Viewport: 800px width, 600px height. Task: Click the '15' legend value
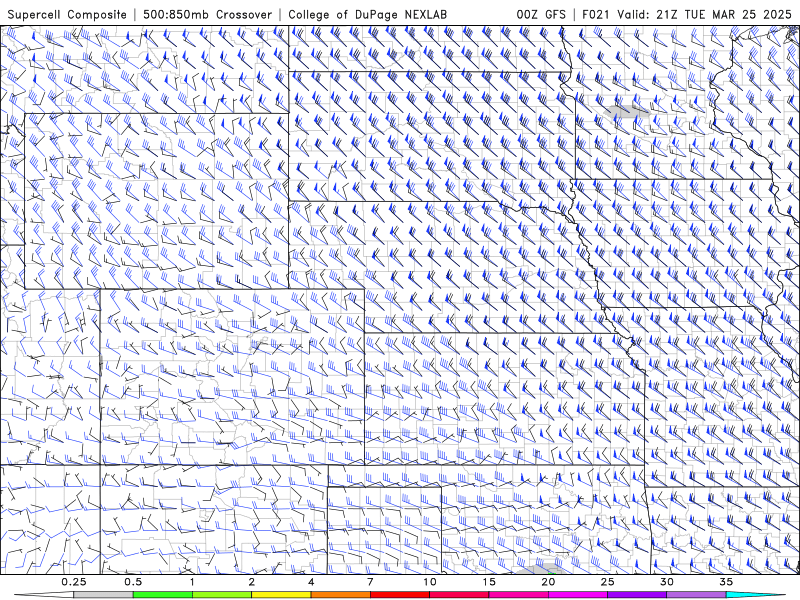click(489, 582)
